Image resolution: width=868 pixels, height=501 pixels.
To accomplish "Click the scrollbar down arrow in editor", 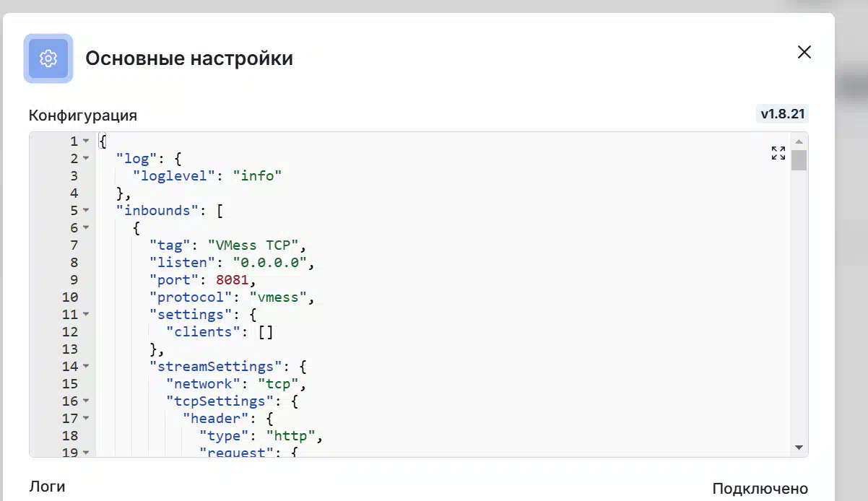I will [x=799, y=448].
